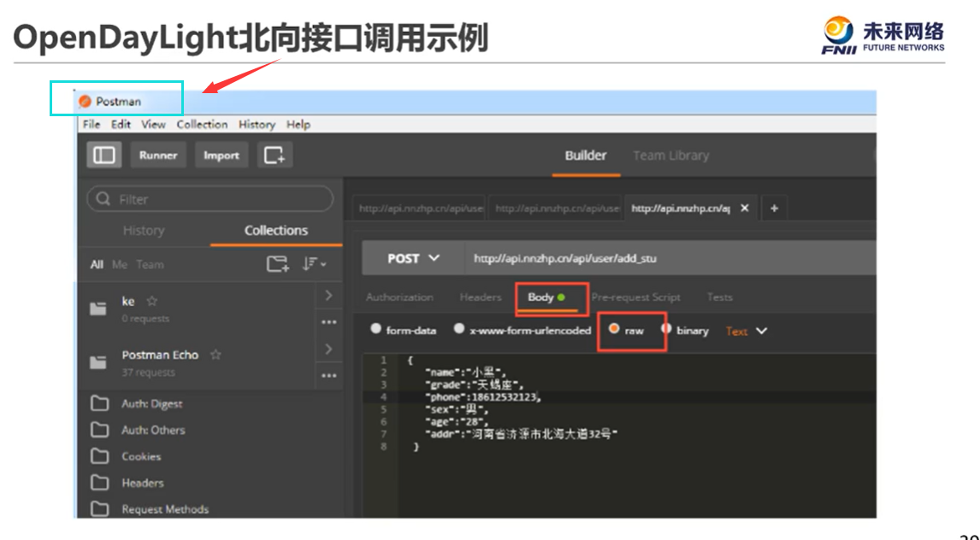The image size is (980, 540).
Task: Add a new request tab
Action: [775, 208]
